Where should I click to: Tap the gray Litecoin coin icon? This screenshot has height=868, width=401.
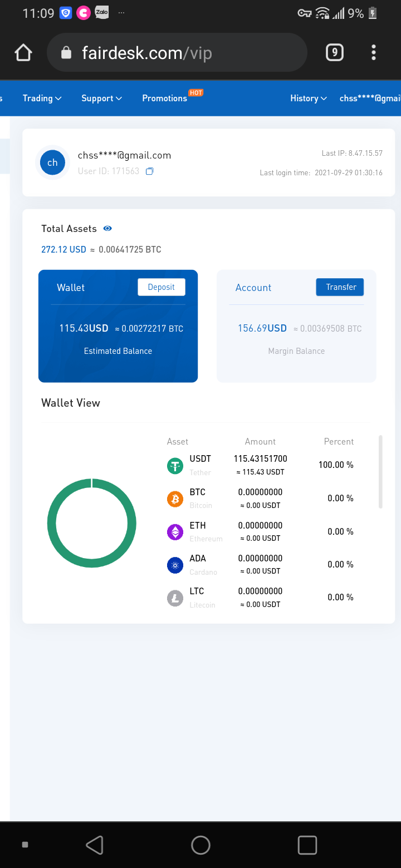(175, 598)
